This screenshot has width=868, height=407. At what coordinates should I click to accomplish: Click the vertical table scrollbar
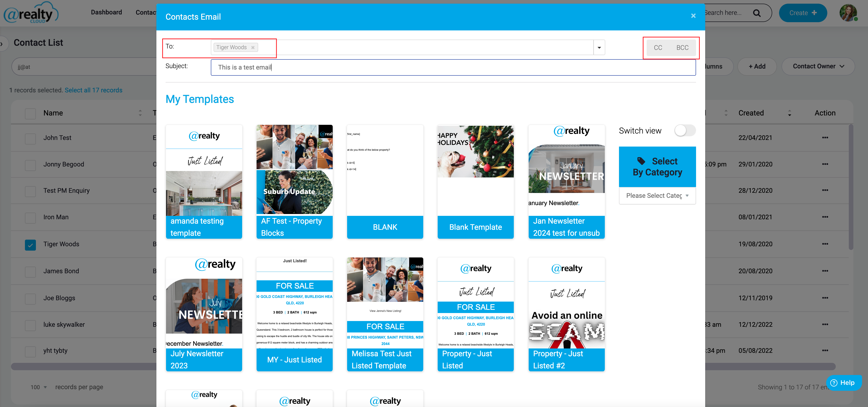pyautogui.click(x=850, y=187)
